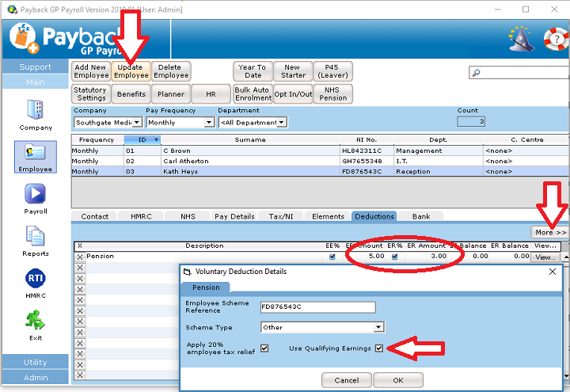
Task: Select the Employee sidebar icon
Action: coord(35,152)
